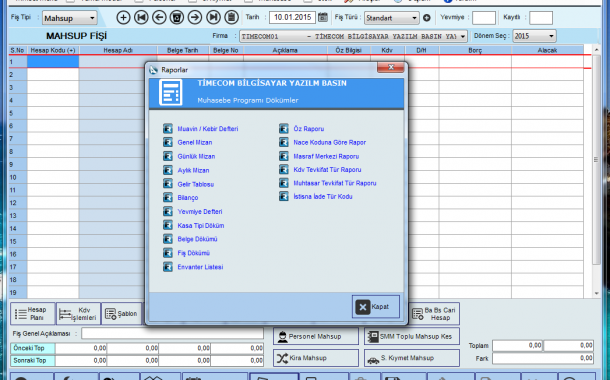The height and width of the screenshot is (380, 610).
Task: Click the Fiş Genel Açıklaması input field
Action: [x=172, y=334]
